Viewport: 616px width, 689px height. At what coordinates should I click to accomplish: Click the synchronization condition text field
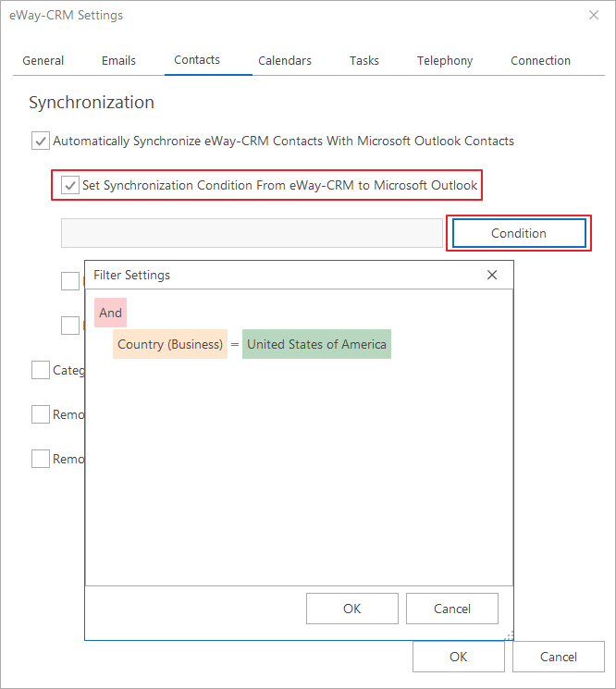[252, 233]
